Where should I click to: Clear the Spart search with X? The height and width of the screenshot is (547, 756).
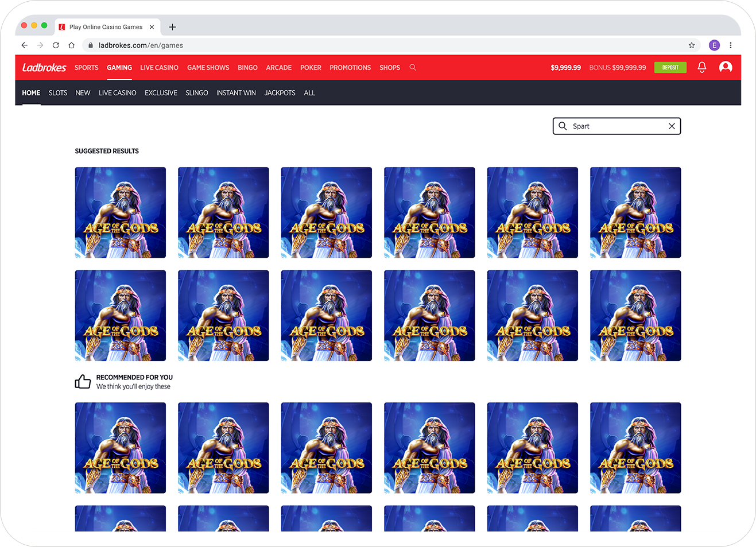point(672,126)
